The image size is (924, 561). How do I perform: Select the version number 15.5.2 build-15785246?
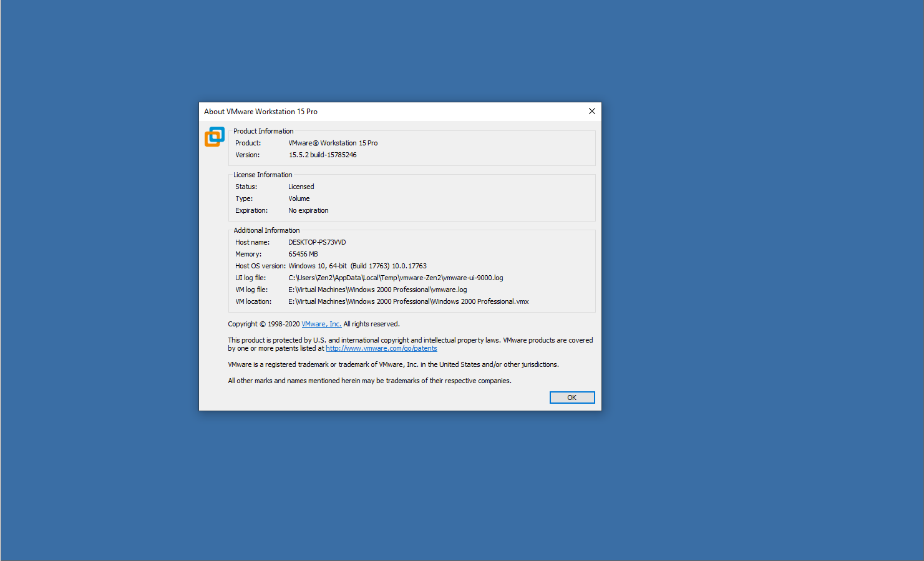(323, 154)
